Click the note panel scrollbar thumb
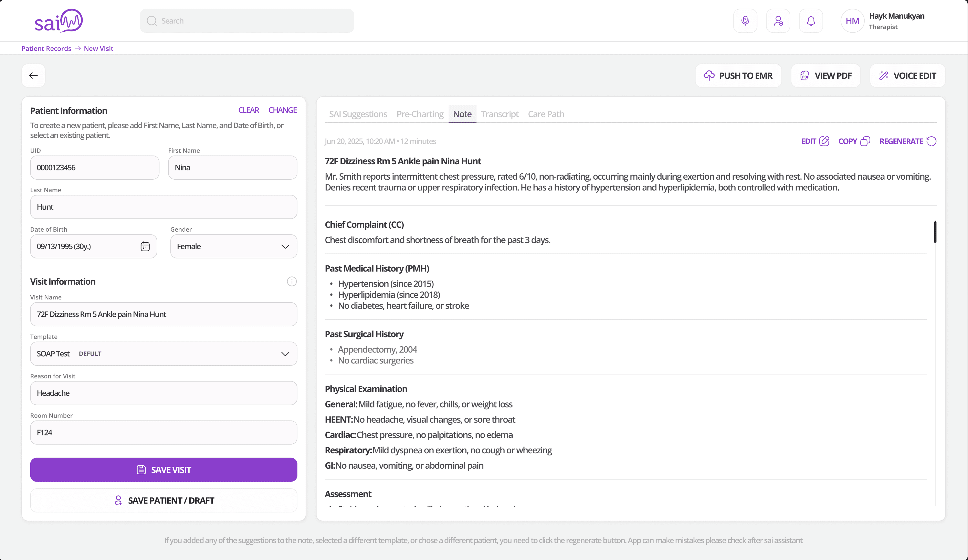 [935, 232]
